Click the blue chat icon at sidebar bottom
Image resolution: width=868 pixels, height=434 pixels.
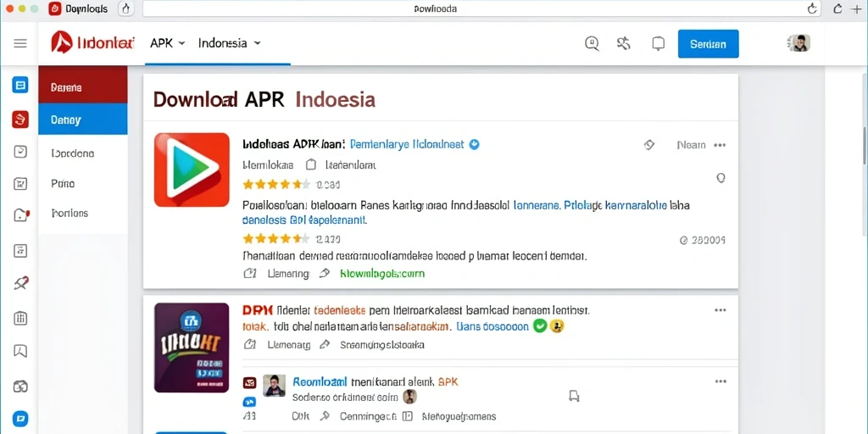coord(20,419)
